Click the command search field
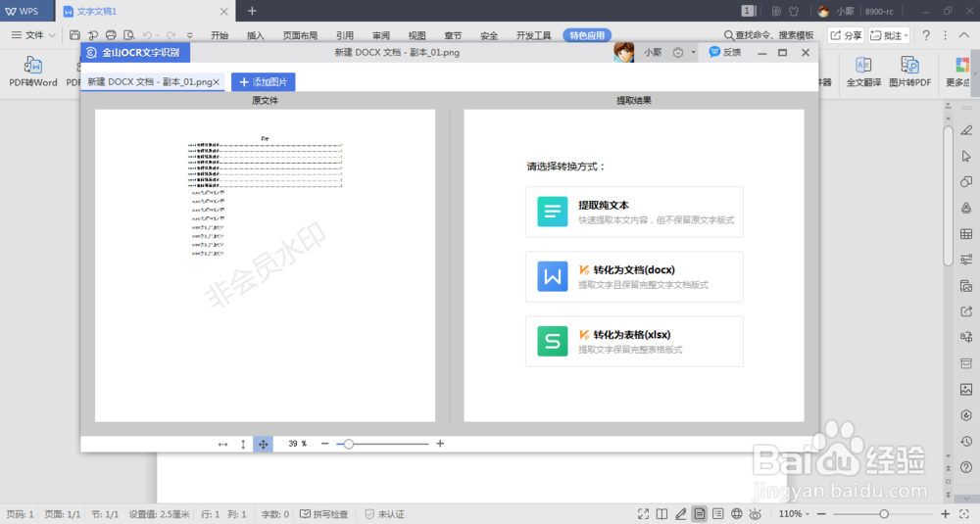The height and width of the screenshot is (524, 980). 768,35
